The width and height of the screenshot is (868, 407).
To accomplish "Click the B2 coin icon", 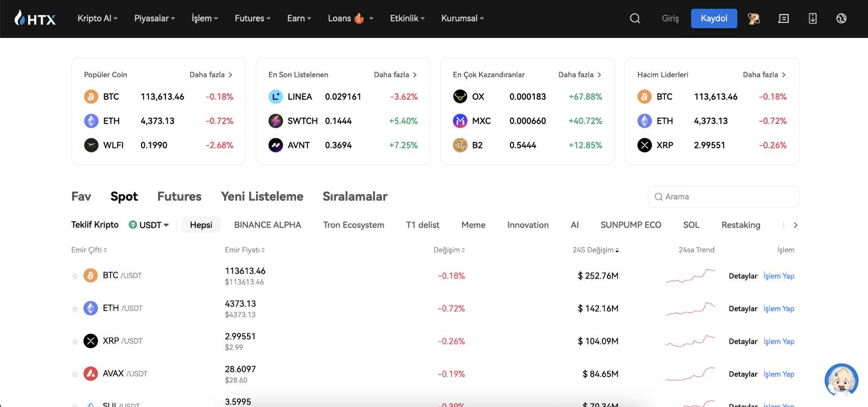I will 460,145.
